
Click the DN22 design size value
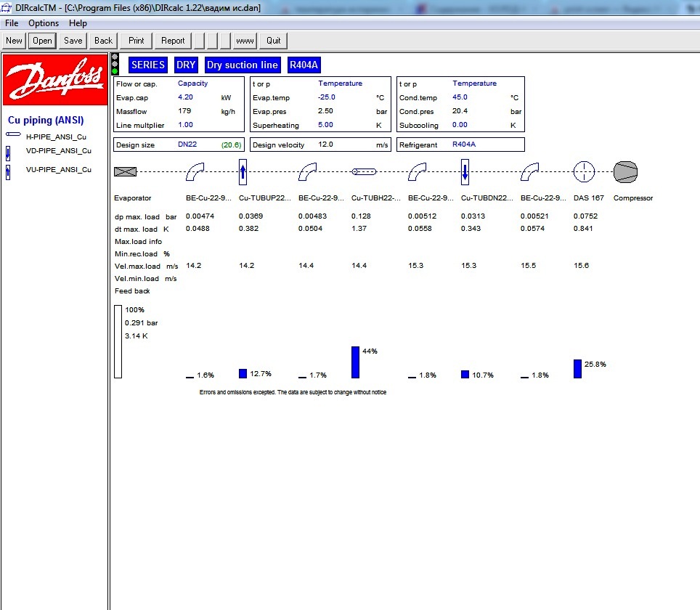click(x=187, y=145)
